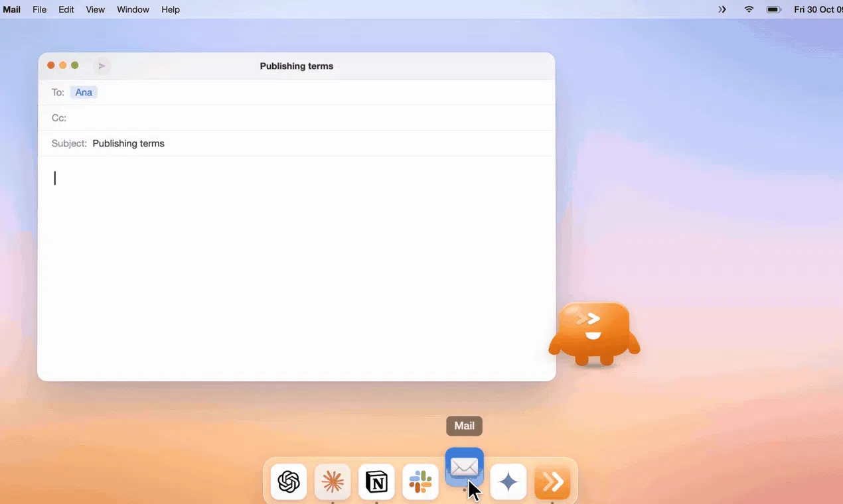Click the Mail icon in the dock
The height and width of the screenshot is (504, 843).
point(465,467)
